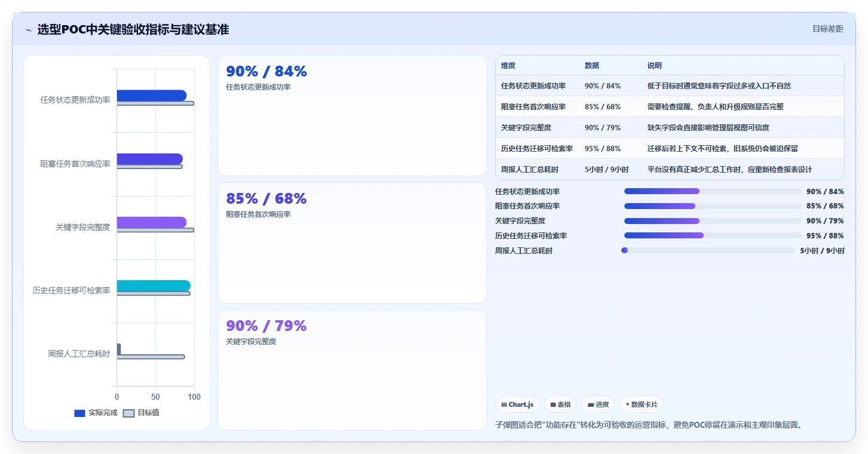Toggle the 目标值 legend swatch
The height and width of the screenshot is (454, 868).
pos(128,413)
